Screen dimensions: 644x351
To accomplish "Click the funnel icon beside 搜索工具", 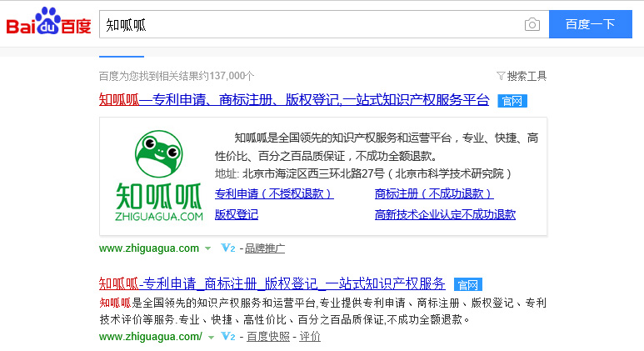I will (501, 76).
